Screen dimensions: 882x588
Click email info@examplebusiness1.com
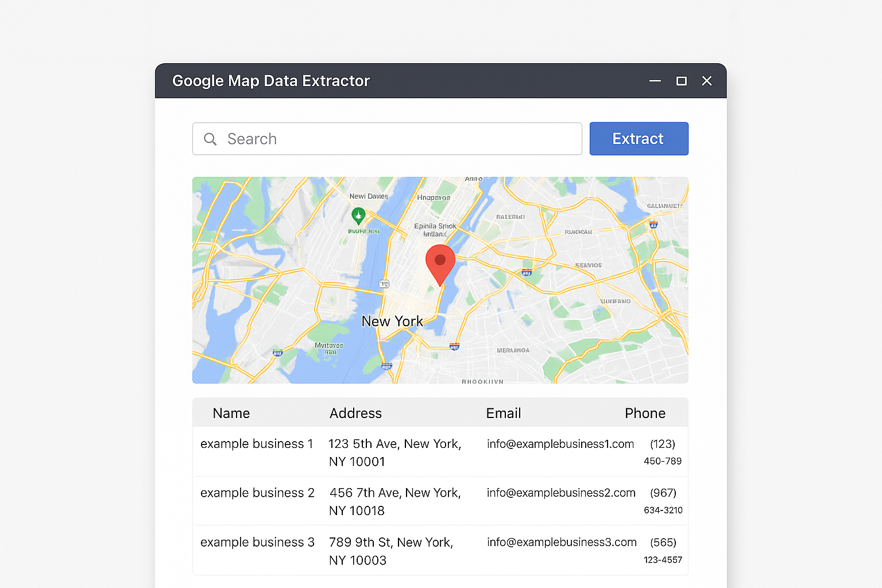click(560, 444)
